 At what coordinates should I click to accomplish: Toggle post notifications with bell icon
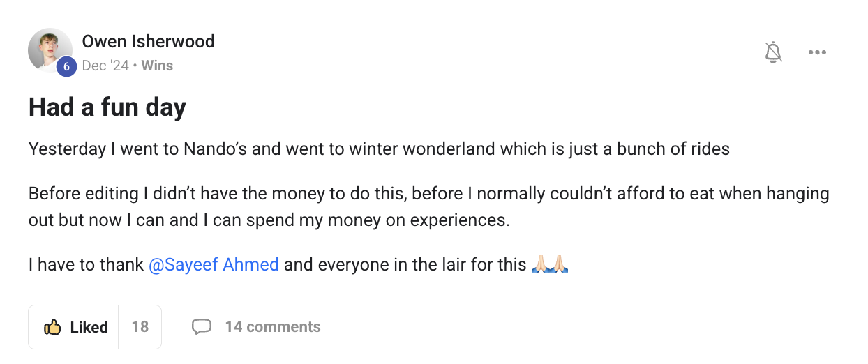click(773, 52)
